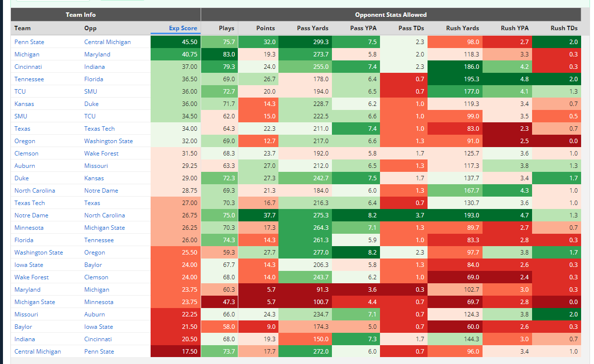Select Cincinnati's Rush Yards cell 186.0
This screenshot has height=364, width=594.
point(455,67)
